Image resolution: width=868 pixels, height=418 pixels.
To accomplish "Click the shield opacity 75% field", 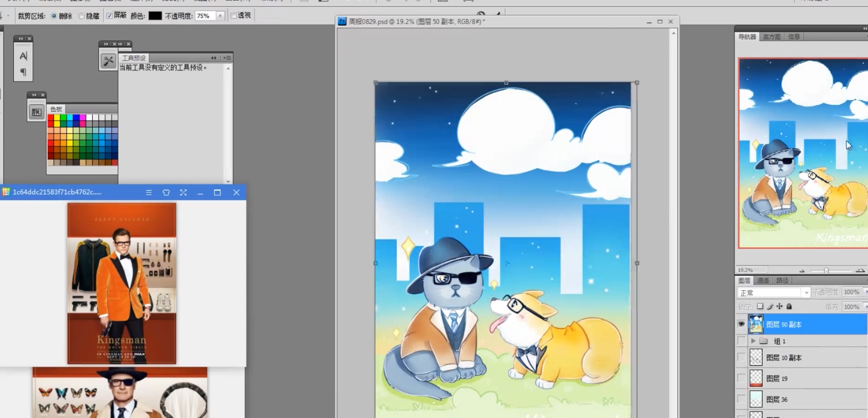I will pyautogui.click(x=205, y=16).
